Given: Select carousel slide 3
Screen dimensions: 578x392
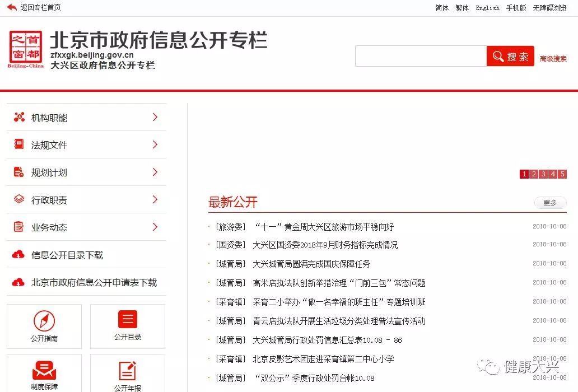Looking at the screenshot, I should point(543,174).
